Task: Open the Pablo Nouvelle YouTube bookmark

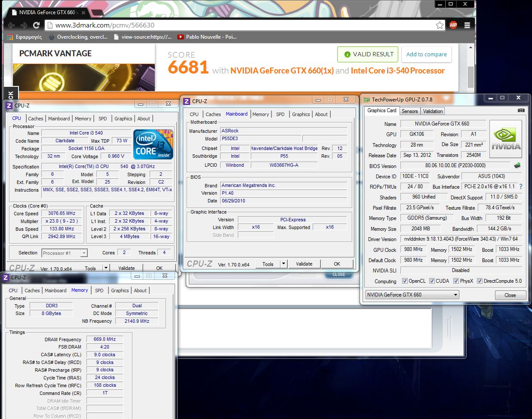Action: (x=207, y=37)
